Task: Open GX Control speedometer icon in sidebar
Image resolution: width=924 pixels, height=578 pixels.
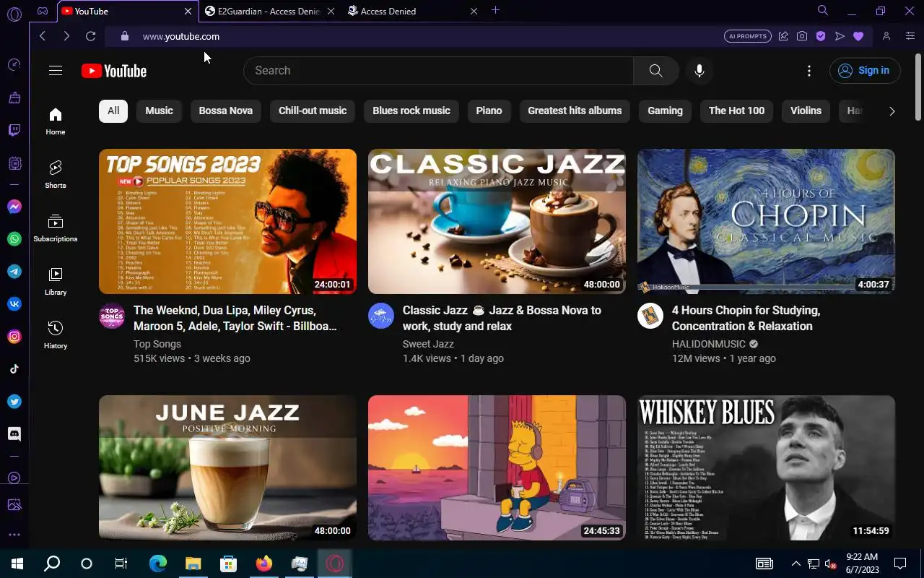Action: tap(14, 65)
